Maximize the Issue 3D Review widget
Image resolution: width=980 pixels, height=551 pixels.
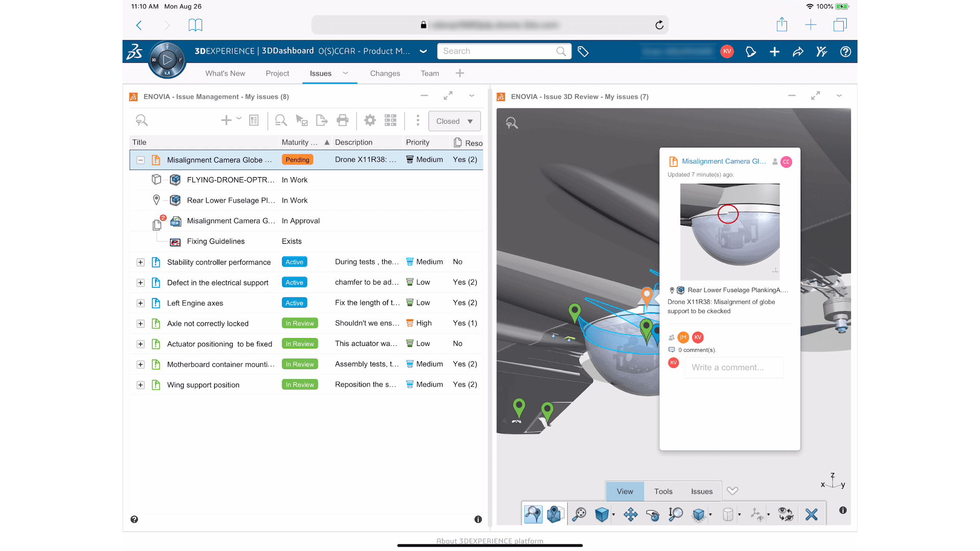click(816, 96)
